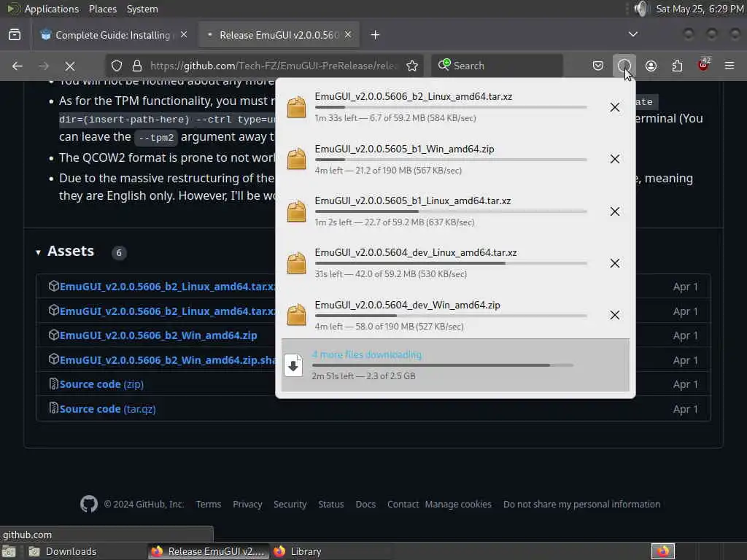Open the Extensions puzzle icon
747x560 pixels.
[677, 66]
